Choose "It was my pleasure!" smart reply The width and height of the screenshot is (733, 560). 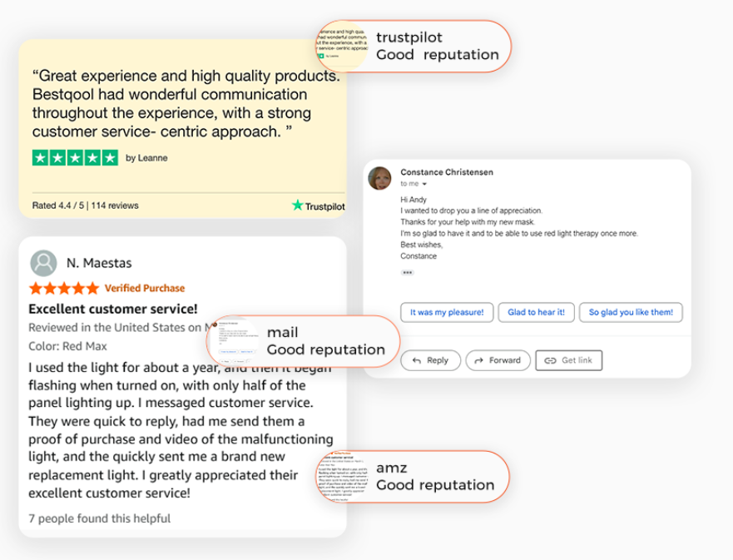[446, 312]
